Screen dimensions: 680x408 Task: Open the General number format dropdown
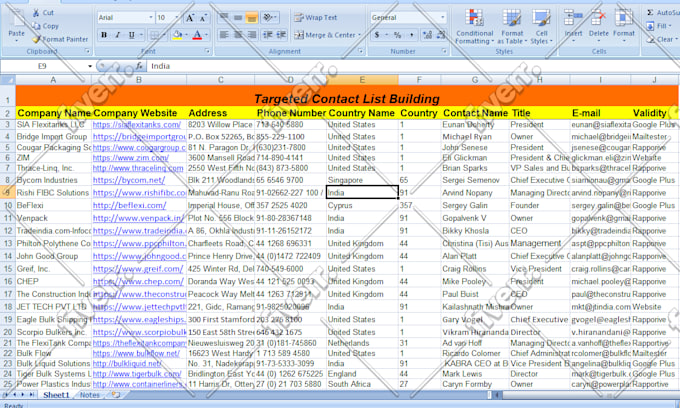(x=442, y=17)
